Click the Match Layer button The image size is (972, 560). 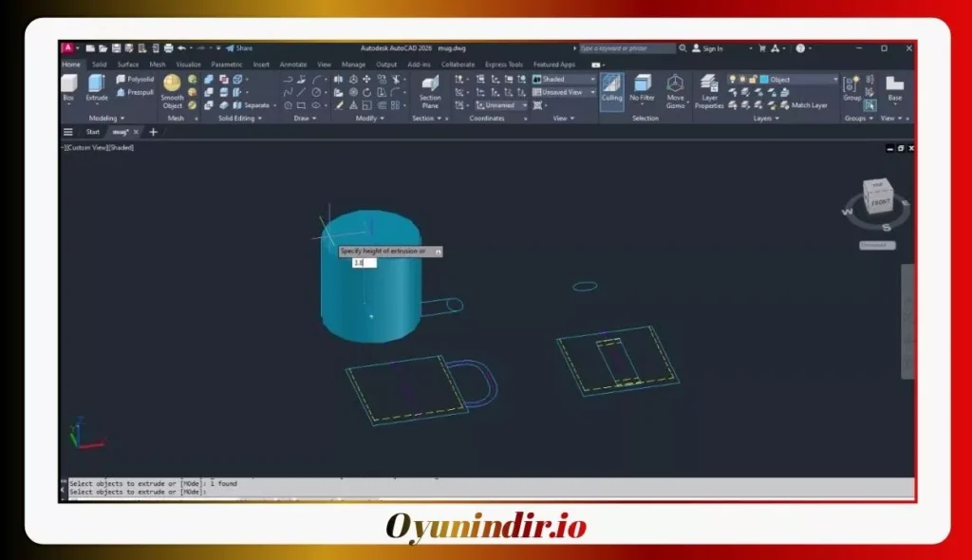tap(804, 104)
